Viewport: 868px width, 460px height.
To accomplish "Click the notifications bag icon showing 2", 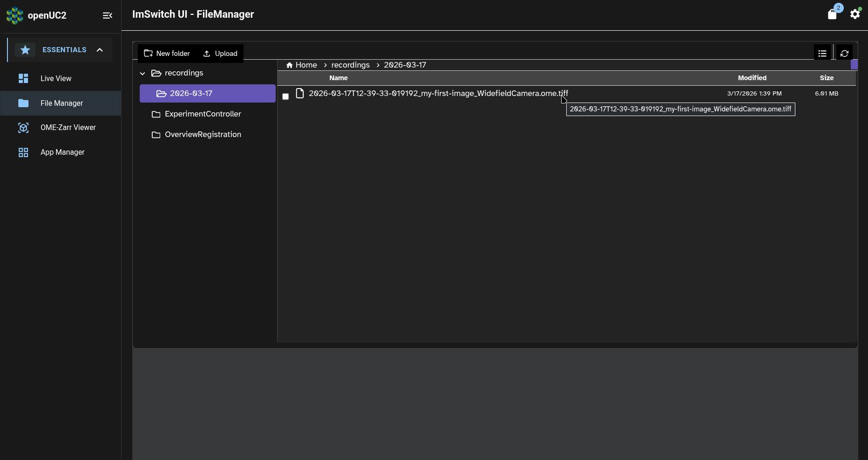I will coord(833,14).
